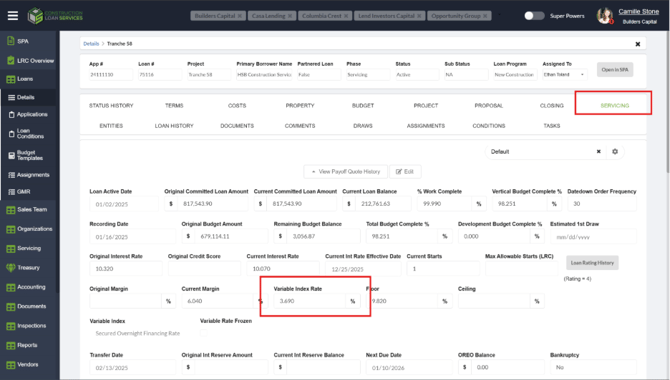Click the Ceiling percentage field
The width and height of the screenshot is (670, 380).
coord(494,301)
